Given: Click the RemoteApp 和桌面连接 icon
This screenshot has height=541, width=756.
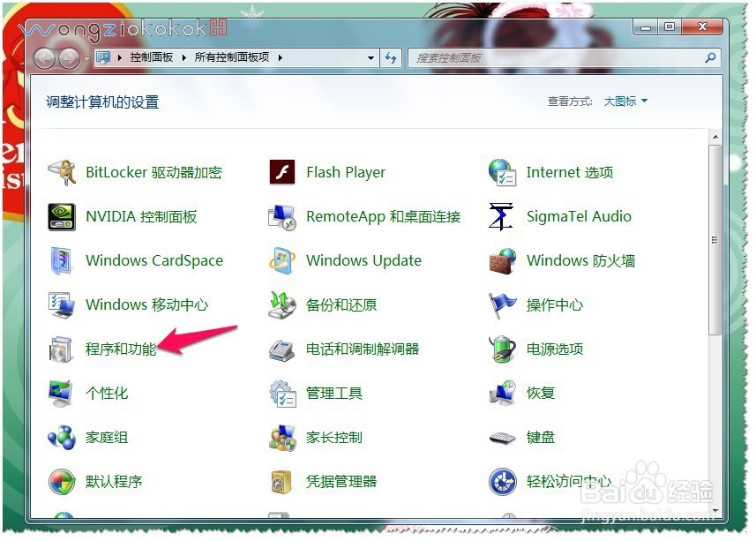Looking at the screenshot, I should click(x=282, y=217).
